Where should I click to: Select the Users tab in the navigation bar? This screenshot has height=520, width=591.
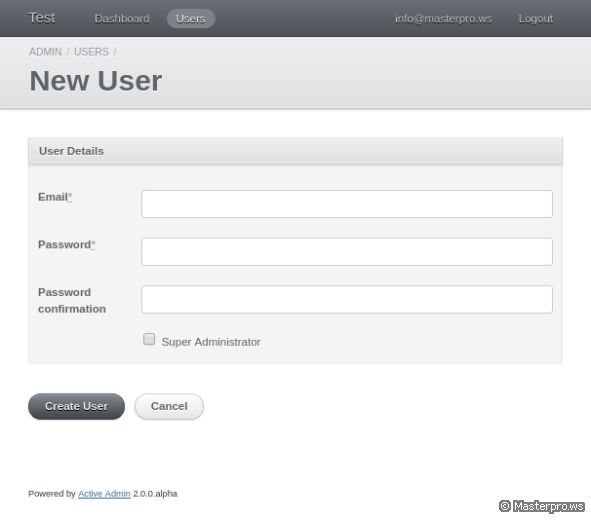tap(191, 18)
